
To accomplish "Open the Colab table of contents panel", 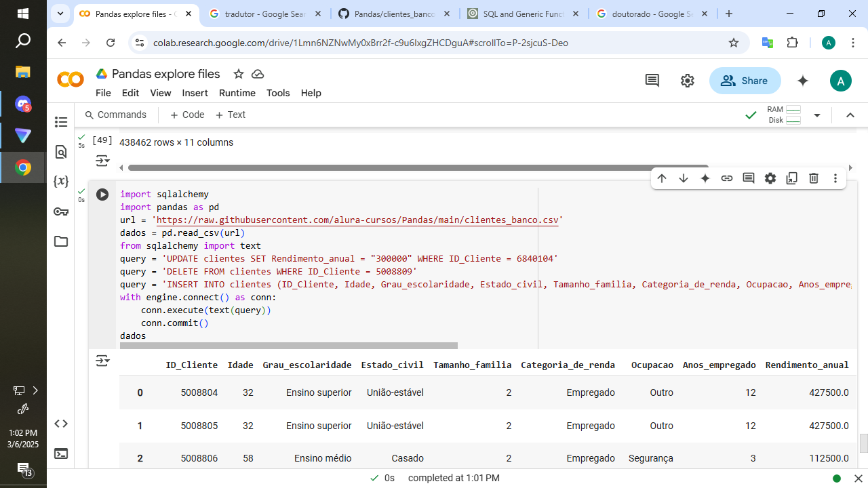I will (x=61, y=122).
